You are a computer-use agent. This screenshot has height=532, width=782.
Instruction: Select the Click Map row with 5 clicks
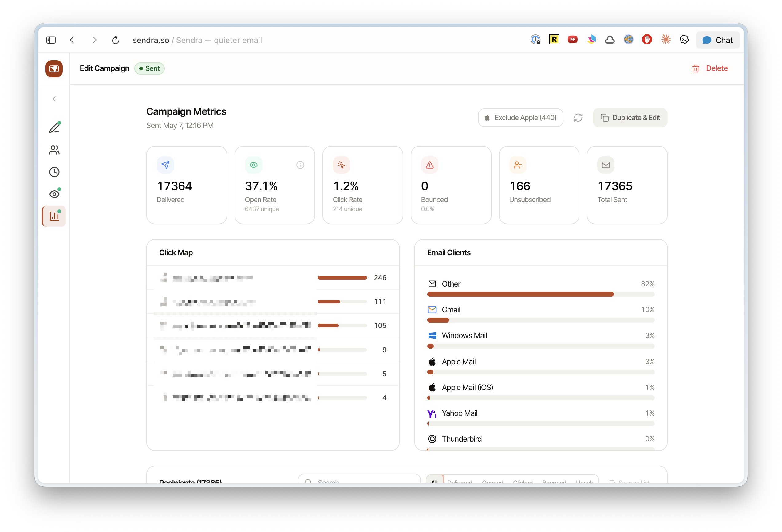click(x=273, y=374)
